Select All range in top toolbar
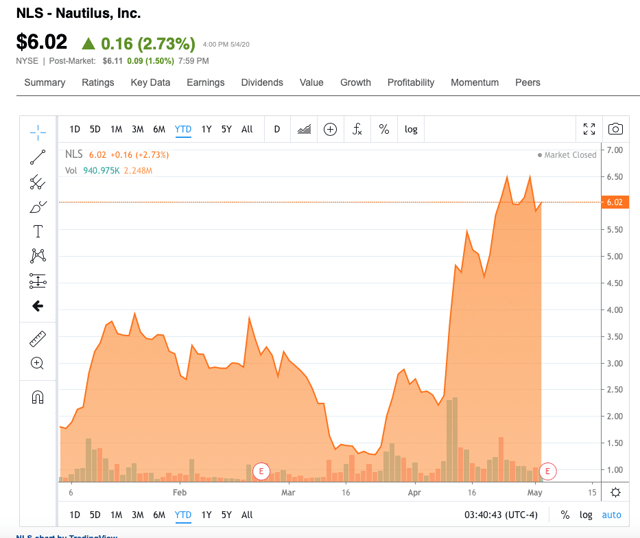Screen dimensions: 640x538 pos(247,129)
